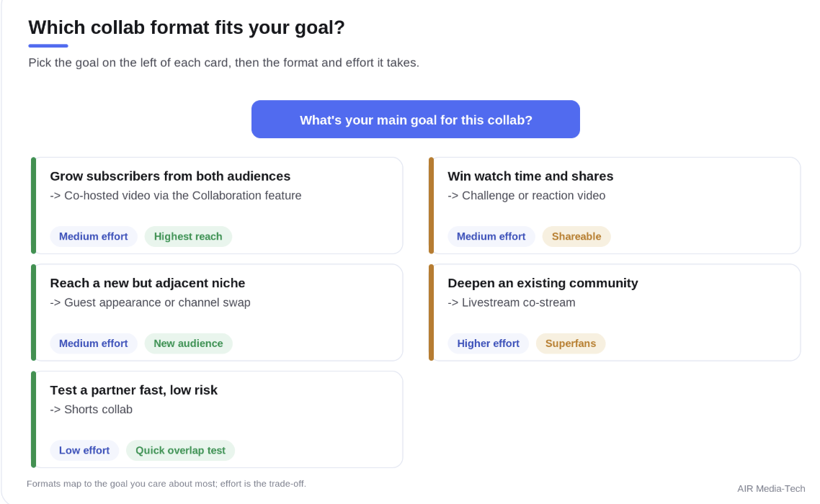
Task: Click Medium effort tag on Win watch time card
Action: tap(491, 236)
